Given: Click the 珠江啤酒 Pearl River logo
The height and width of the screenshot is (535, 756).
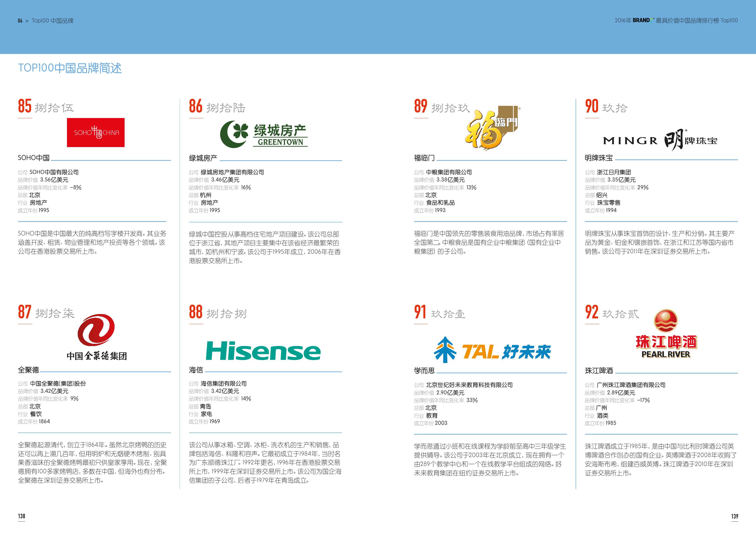Looking at the screenshot, I should coord(666,334).
